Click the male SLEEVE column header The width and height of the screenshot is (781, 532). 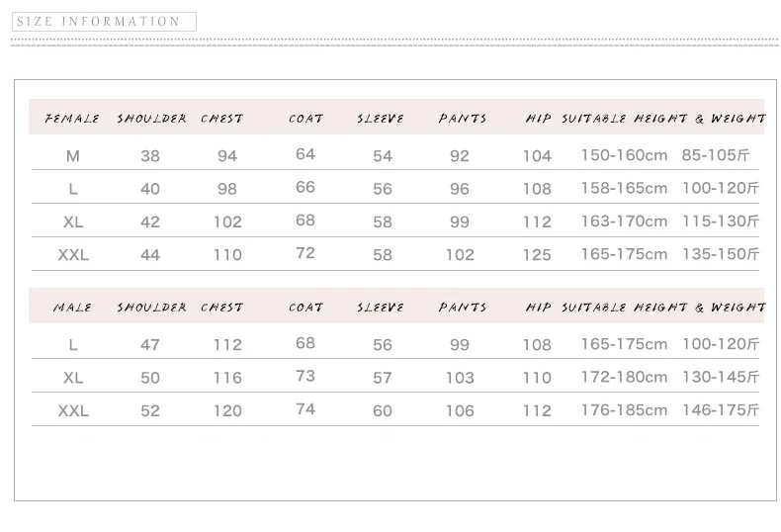tap(380, 308)
